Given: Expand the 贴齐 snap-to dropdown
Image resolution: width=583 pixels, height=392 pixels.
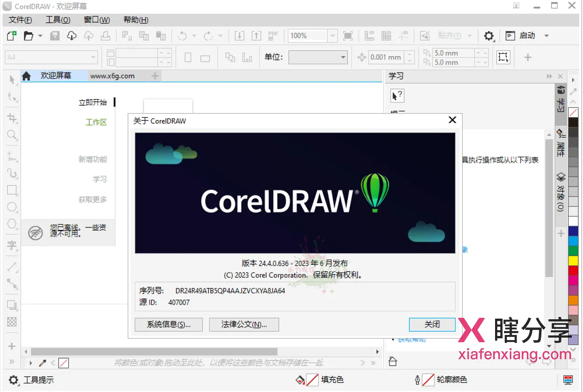Looking at the screenshot, I should 469,36.
